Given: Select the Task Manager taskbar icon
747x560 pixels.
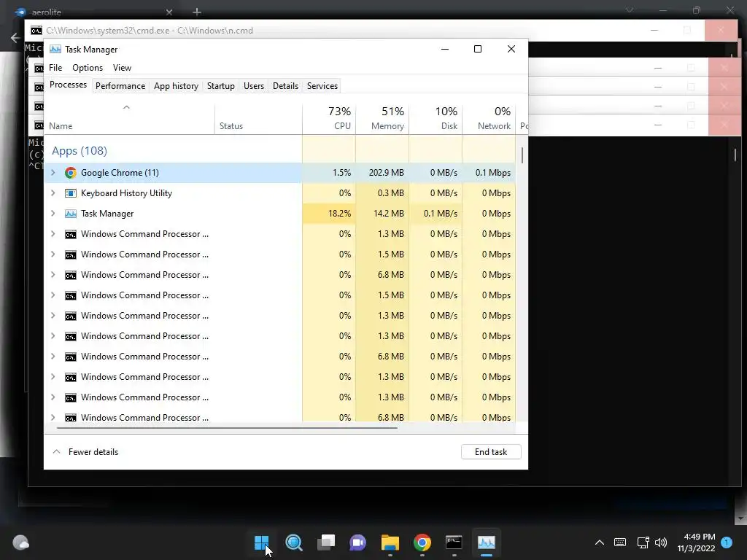Looking at the screenshot, I should pos(487,542).
